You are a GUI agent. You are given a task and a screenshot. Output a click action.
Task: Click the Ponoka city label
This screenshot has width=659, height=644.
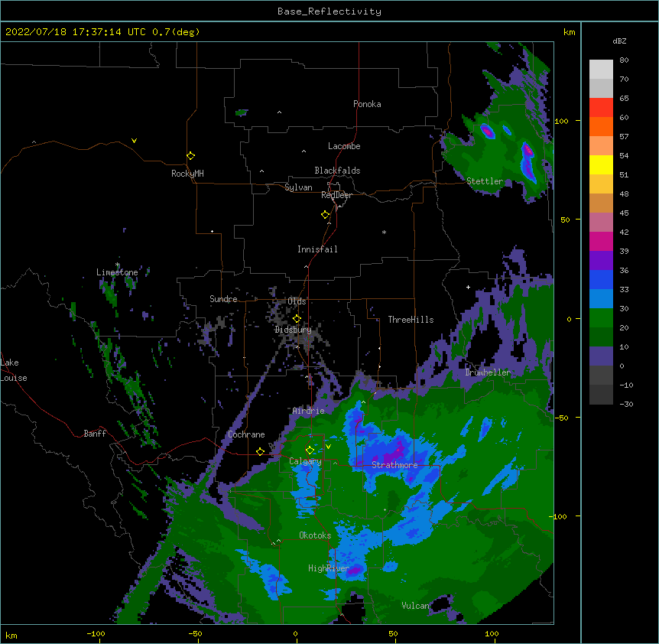coord(367,104)
